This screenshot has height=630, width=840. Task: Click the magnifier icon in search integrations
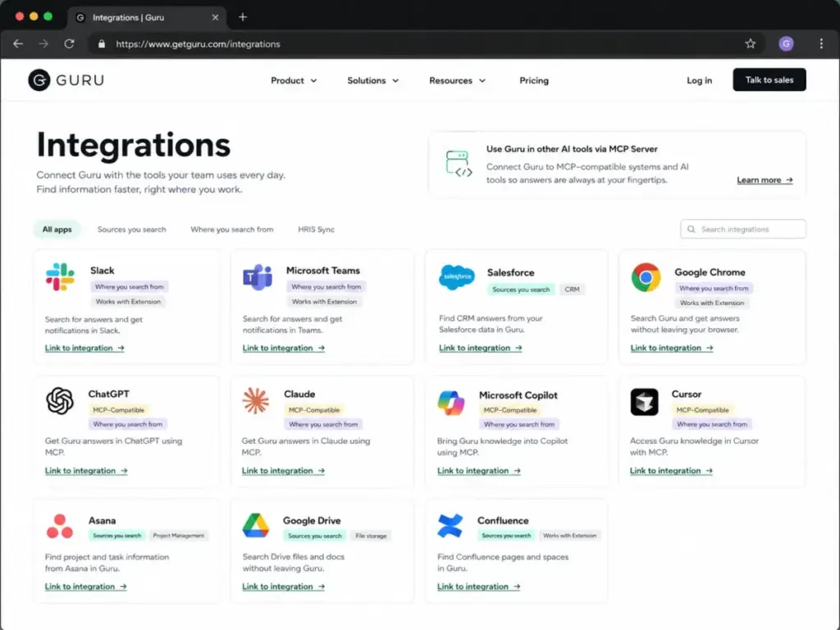[691, 230]
